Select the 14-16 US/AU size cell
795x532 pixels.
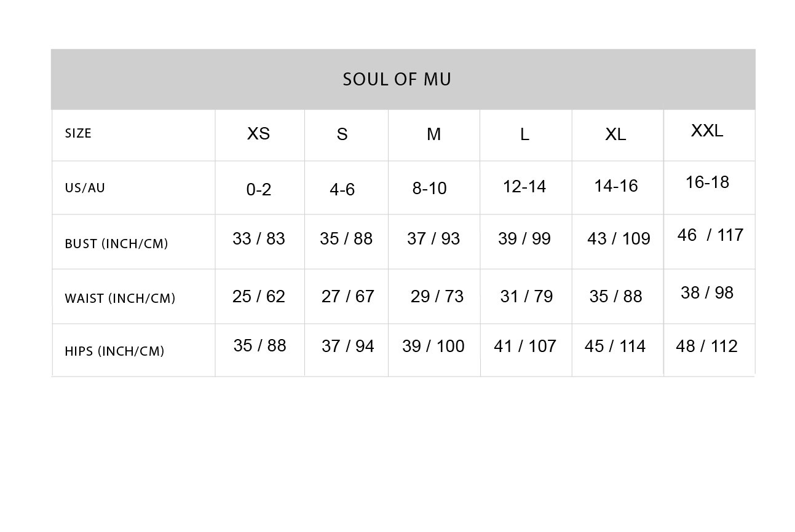(x=616, y=186)
